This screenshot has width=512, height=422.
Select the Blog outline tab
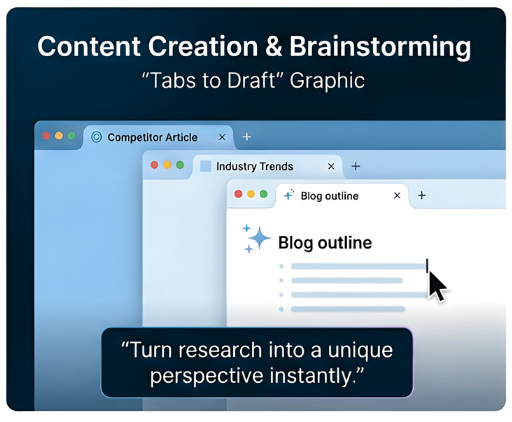[x=342, y=196]
